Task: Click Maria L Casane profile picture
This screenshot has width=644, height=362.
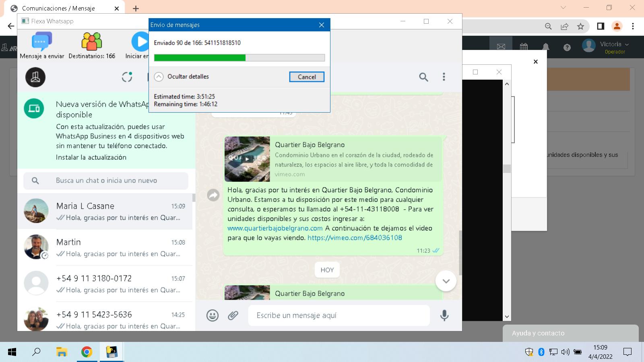Action: [36, 211]
